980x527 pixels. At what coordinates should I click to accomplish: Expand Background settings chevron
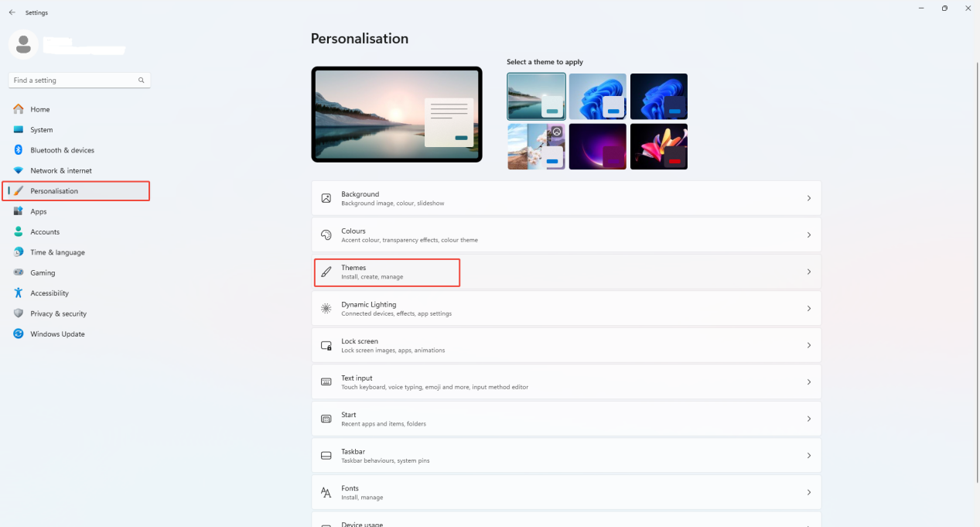(x=808, y=198)
